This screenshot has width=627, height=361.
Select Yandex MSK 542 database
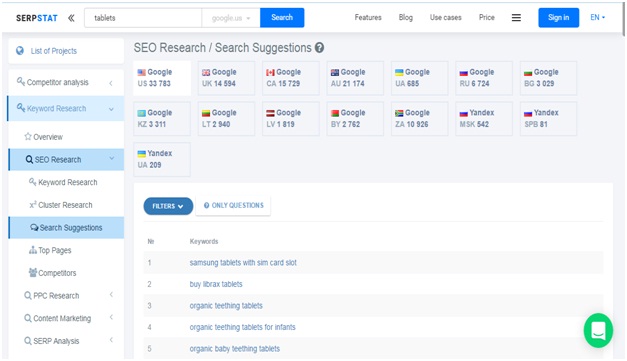click(484, 119)
